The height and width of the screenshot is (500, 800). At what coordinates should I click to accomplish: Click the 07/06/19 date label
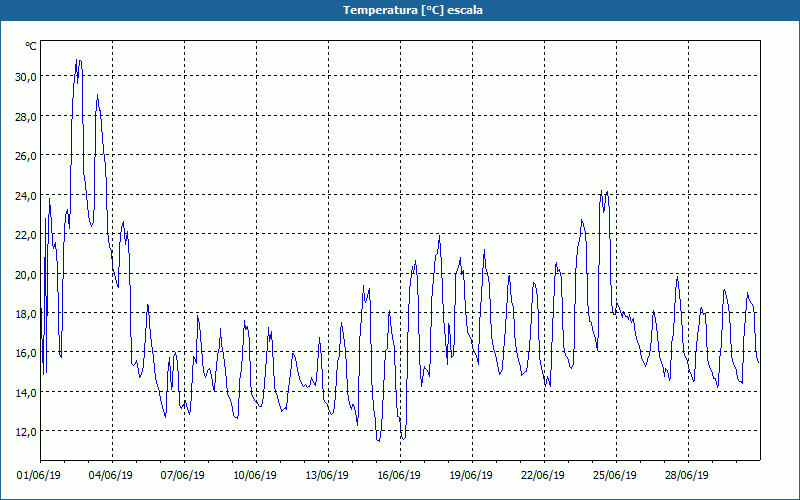(183, 476)
